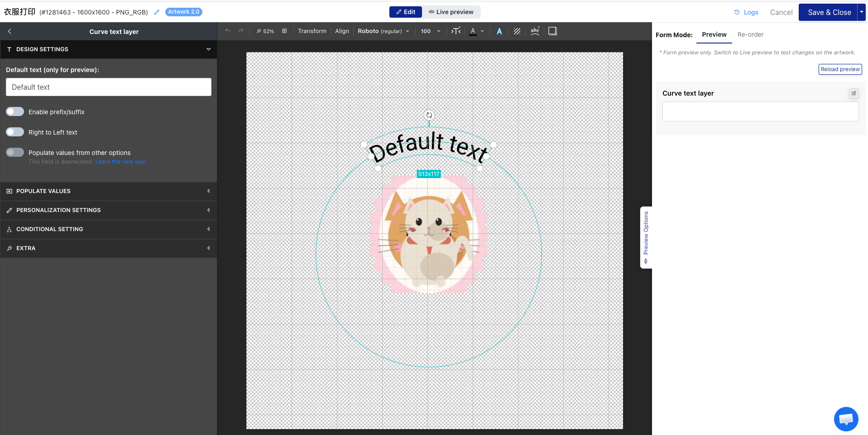Viewport: 868px width, 435px height.
Task: Expand the Conditional Setting section
Action: coord(109,229)
